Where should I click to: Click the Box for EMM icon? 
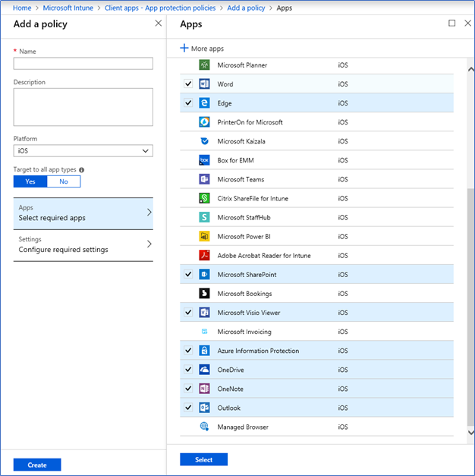pyautogui.click(x=204, y=160)
